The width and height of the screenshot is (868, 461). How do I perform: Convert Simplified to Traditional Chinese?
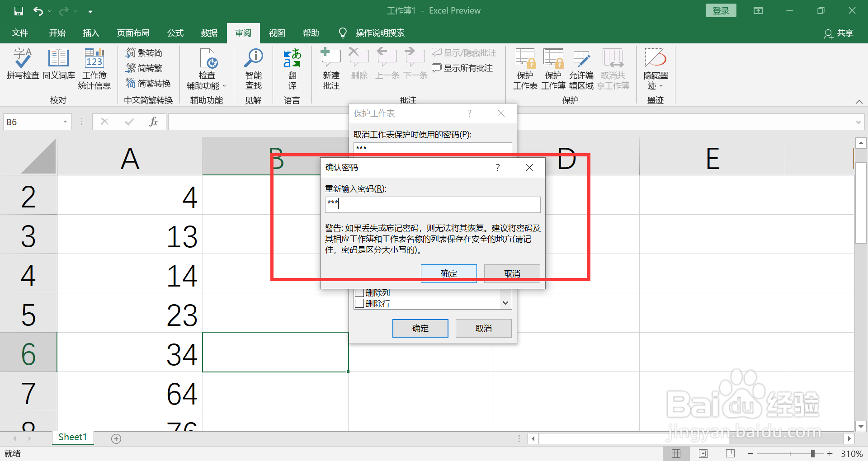pos(144,68)
